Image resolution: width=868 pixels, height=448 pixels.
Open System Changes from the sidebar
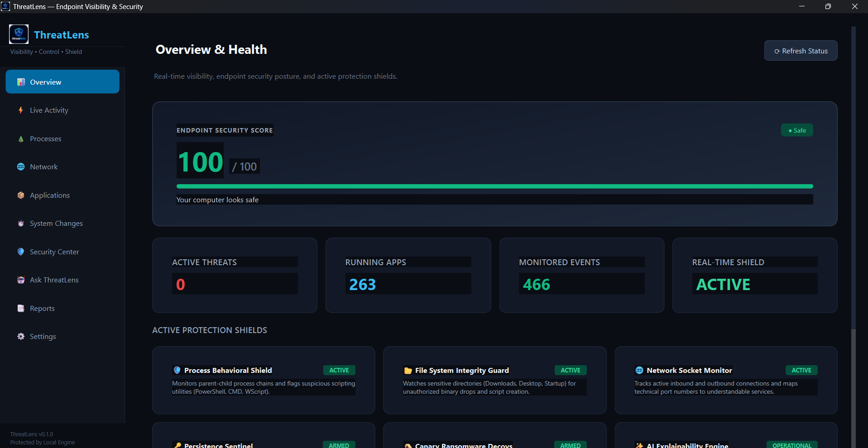62,223
